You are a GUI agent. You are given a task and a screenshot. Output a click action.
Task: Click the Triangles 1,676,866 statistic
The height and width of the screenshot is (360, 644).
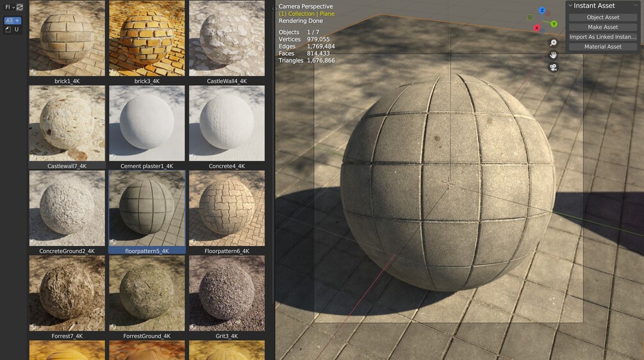click(306, 60)
